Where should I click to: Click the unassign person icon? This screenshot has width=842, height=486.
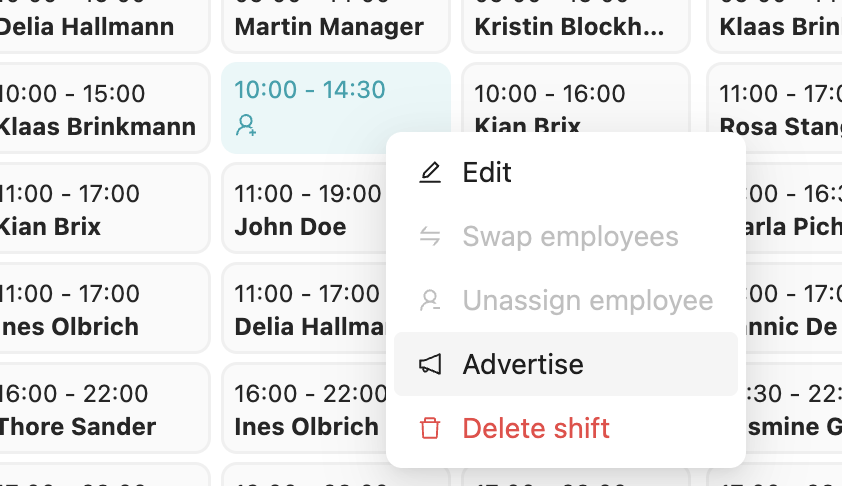(430, 300)
